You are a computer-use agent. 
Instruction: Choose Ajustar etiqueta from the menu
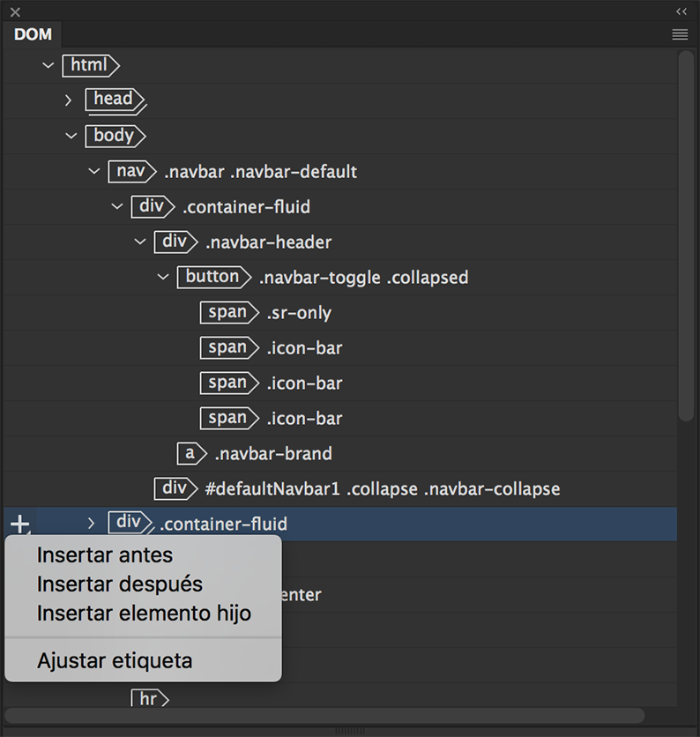(115, 660)
